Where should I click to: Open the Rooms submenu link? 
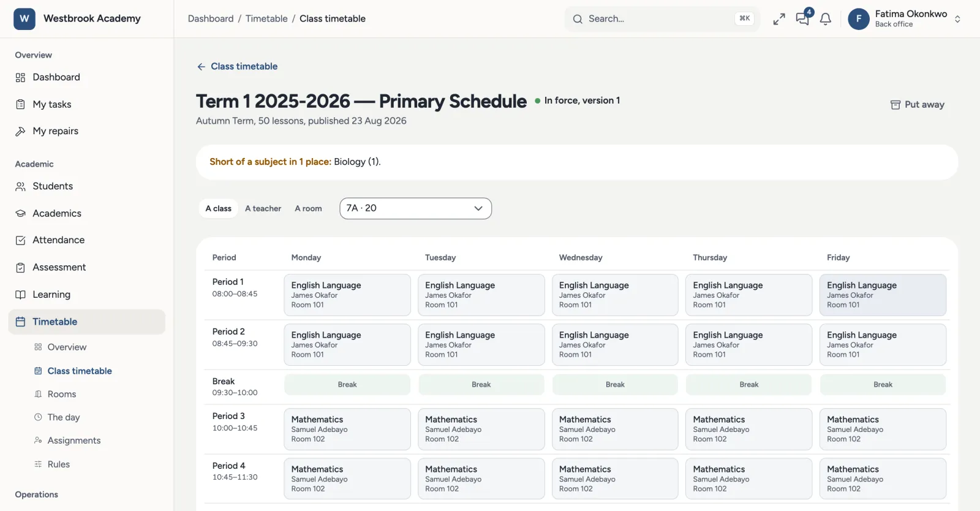pyautogui.click(x=62, y=394)
